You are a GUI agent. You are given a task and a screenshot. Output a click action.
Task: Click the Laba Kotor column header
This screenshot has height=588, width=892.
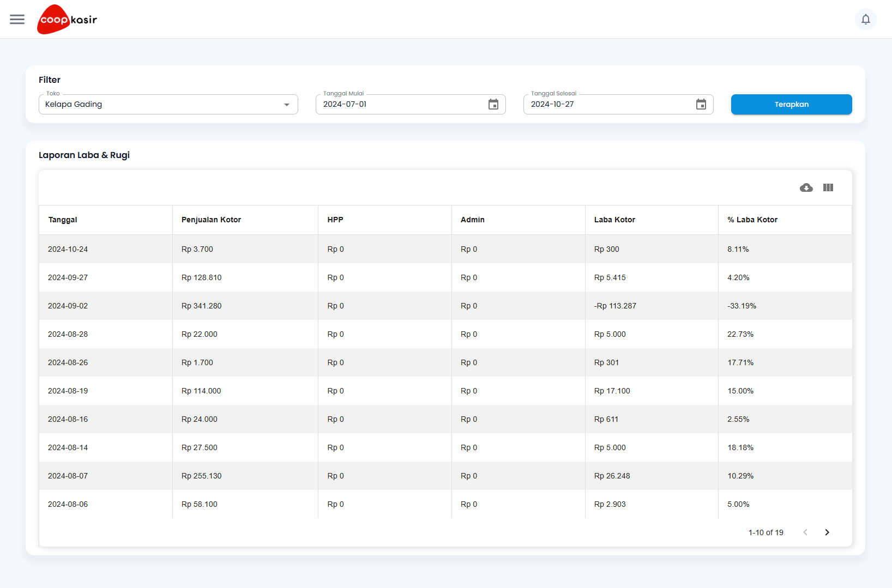point(614,220)
